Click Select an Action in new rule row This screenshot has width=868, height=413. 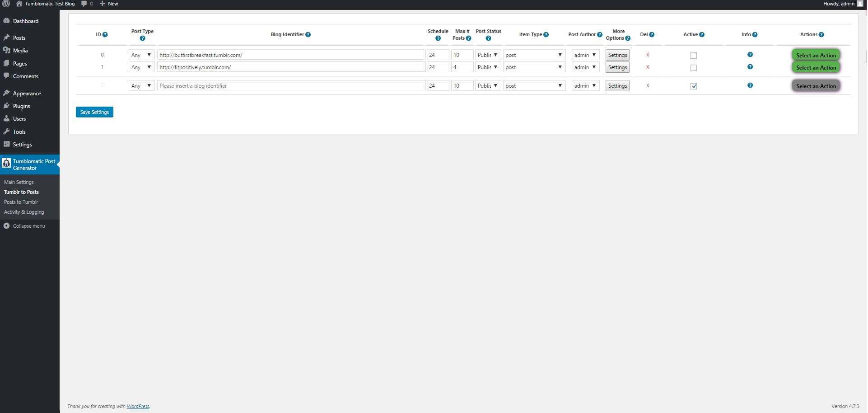[816, 86]
